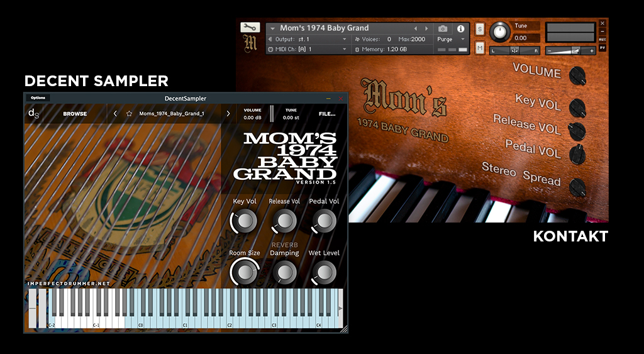Click the Wet Level reverb knob

tap(324, 272)
